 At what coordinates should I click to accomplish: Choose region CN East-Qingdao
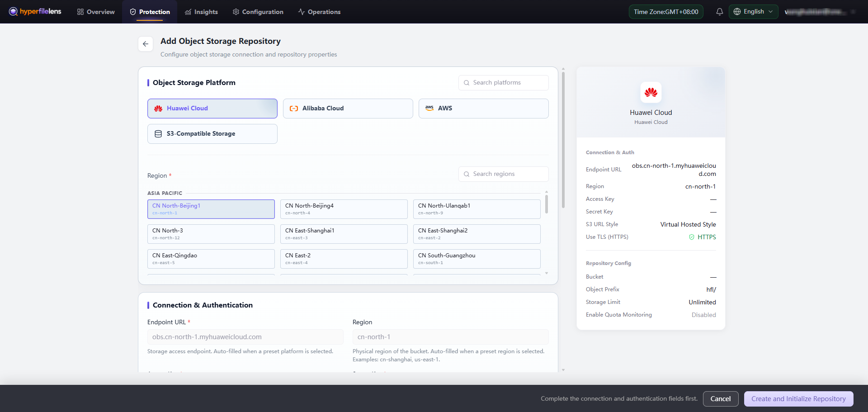(x=211, y=259)
